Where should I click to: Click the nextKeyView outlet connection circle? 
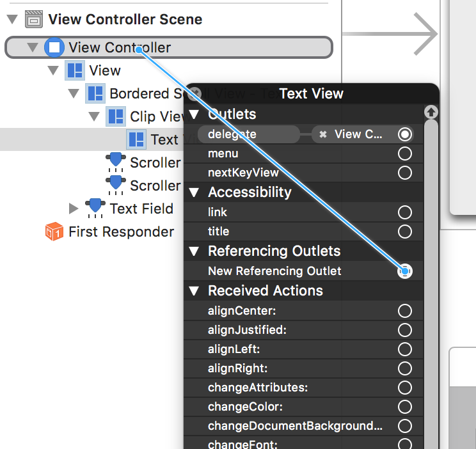(404, 173)
